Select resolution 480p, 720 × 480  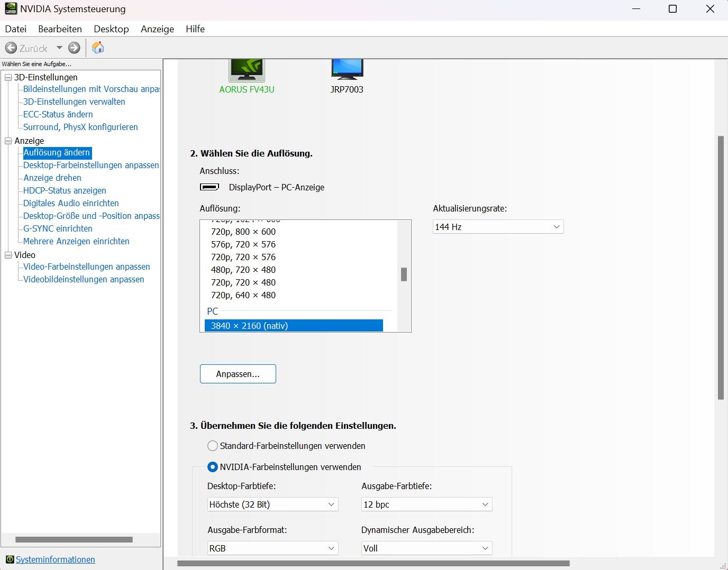coord(243,270)
